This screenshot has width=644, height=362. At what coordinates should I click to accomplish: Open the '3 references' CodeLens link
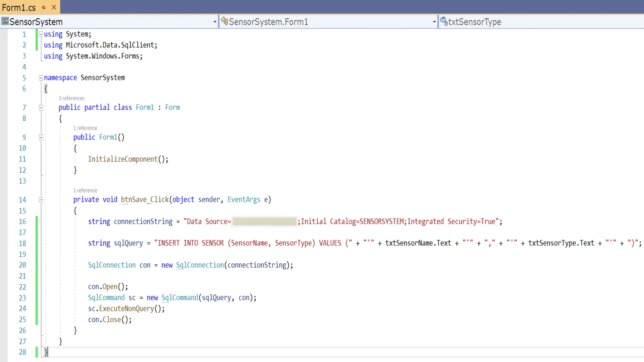point(71,98)
